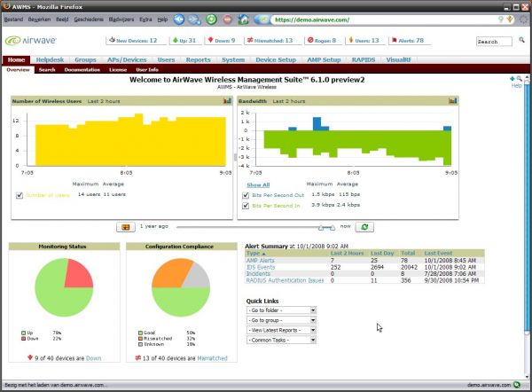Image resolution: width=532 pixels, height=392 pixels.
Task: Sort Alert Summary by the Type column
Action: (x=256, y=253)
